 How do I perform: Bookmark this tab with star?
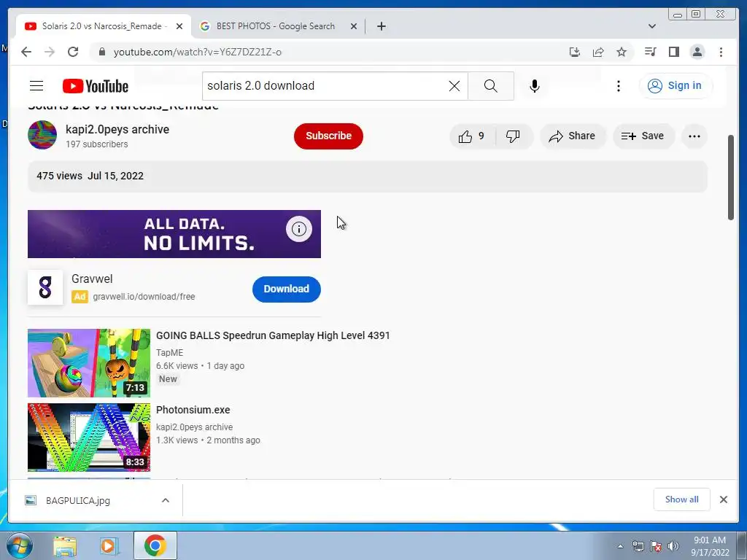coord(622,52)
